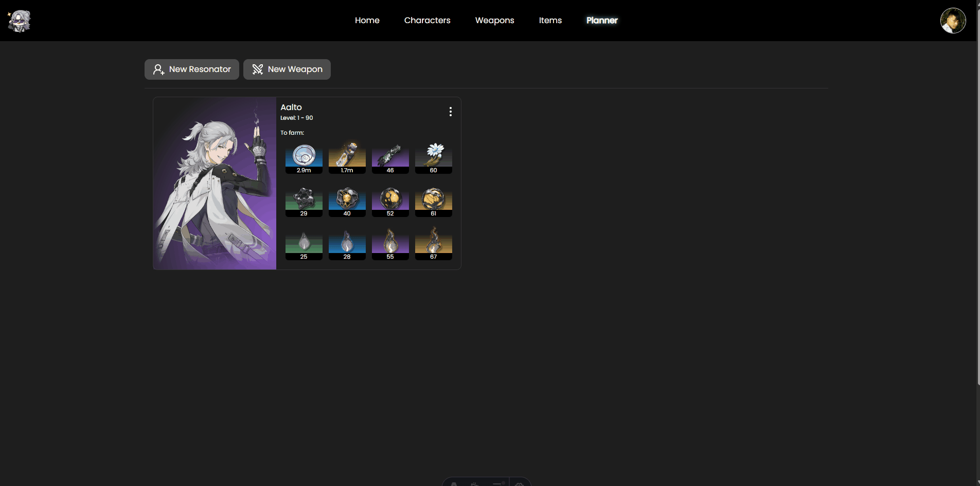Select the purple flame item with 55

(390, 244)
